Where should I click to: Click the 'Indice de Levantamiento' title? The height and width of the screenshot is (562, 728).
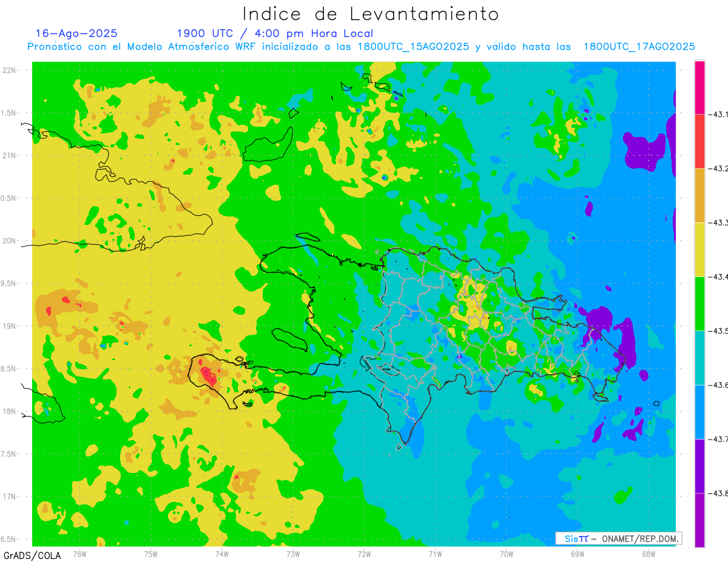click(371, 14)
